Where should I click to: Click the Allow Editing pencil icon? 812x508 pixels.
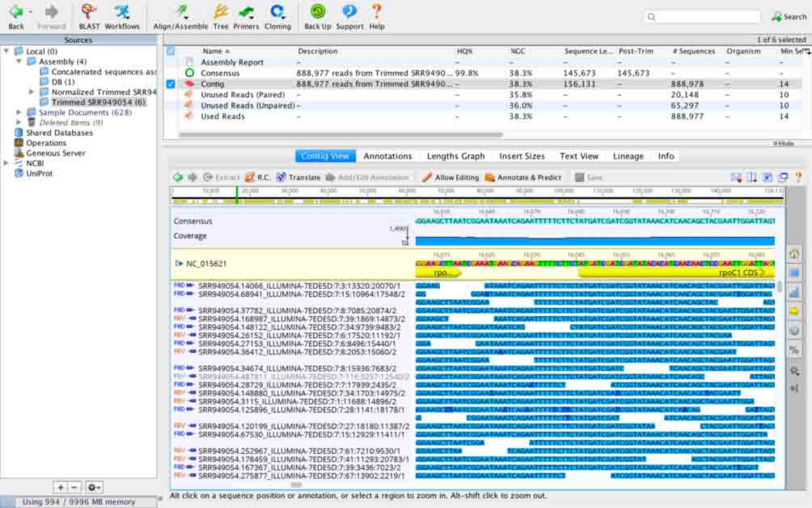point(427,177)
